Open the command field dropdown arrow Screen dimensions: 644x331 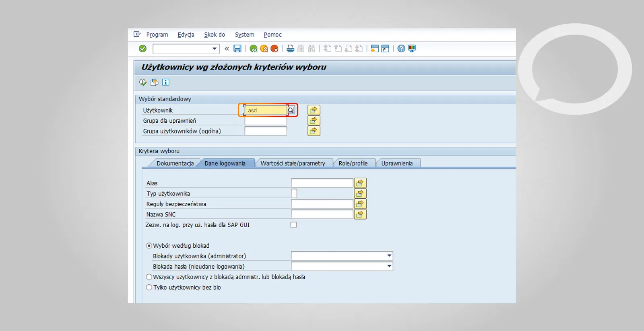click(x=215, y=49)
